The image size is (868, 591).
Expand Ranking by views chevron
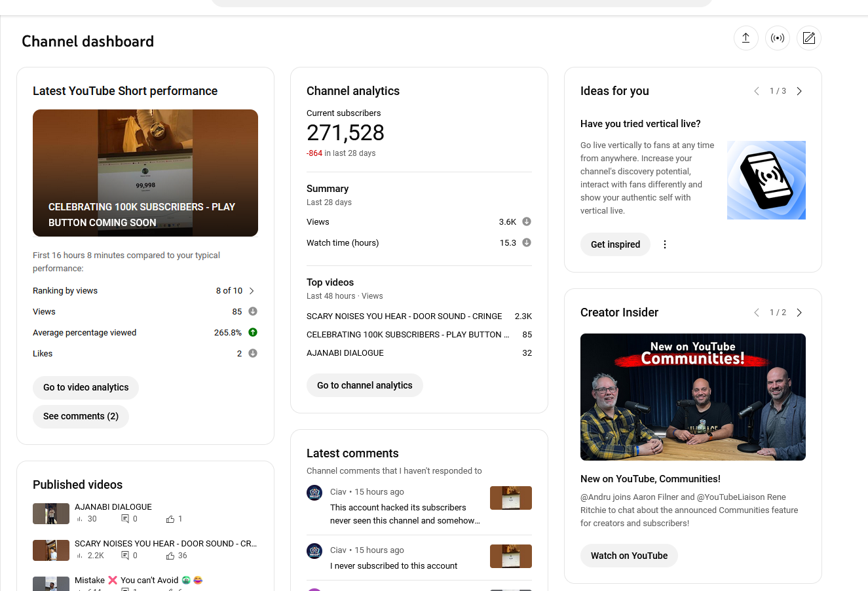click(252, 291)
